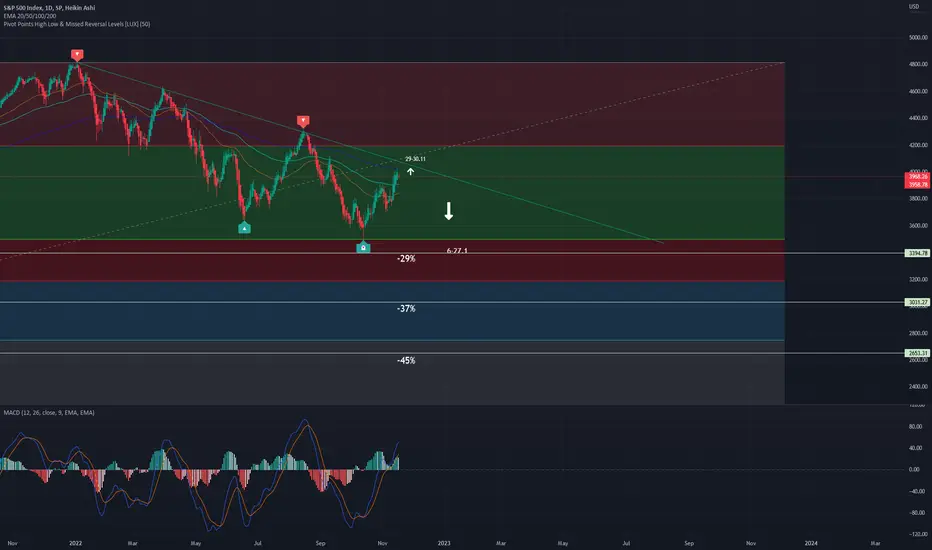
Task: Click the red pivot high marker at August 2022 peak
Action: pyautogui.click(x=303, y=121)
